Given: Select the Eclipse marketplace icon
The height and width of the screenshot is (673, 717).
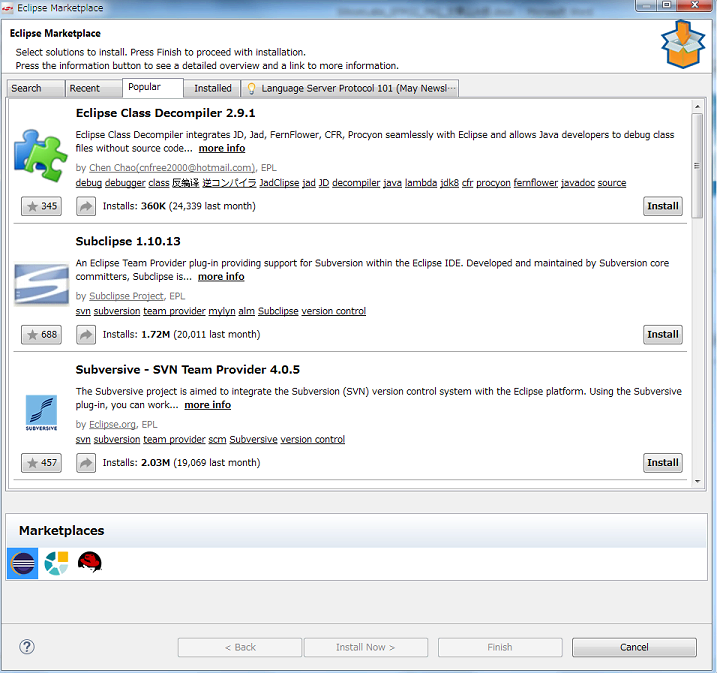Looking at the screenshot, I should pyautogui.click(x=23, y=563).
